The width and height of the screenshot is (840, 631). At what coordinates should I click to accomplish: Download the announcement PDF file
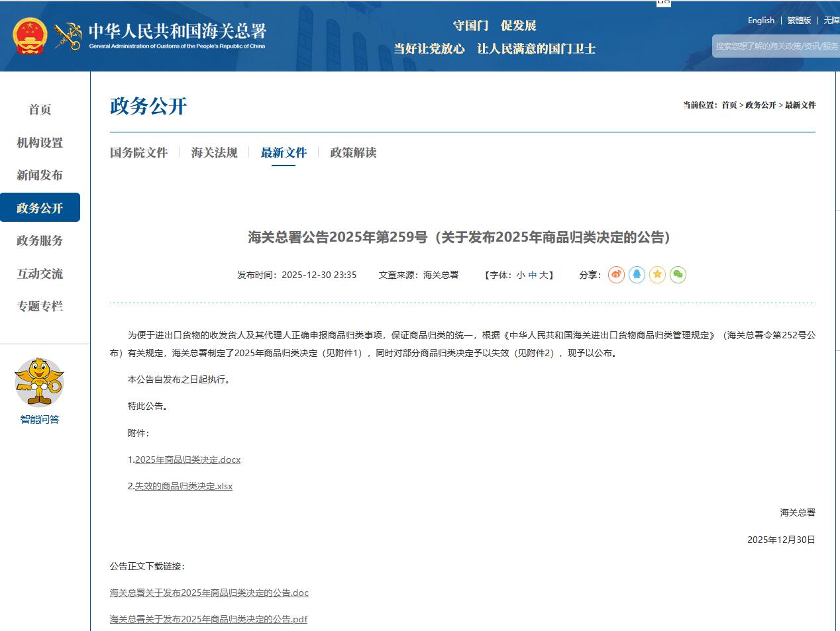(x=209, y=619)
